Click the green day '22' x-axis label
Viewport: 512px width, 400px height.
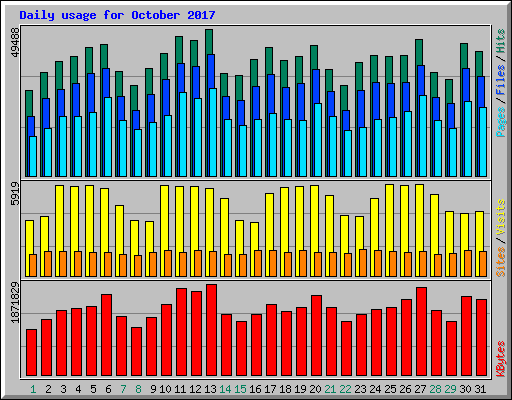coord(345,389)
